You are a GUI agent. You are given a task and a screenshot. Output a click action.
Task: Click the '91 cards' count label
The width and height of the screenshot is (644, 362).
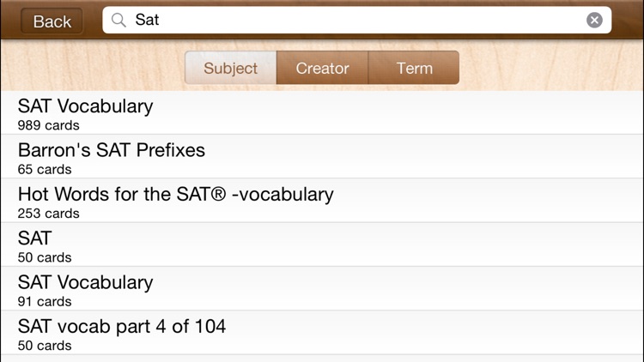45,301
